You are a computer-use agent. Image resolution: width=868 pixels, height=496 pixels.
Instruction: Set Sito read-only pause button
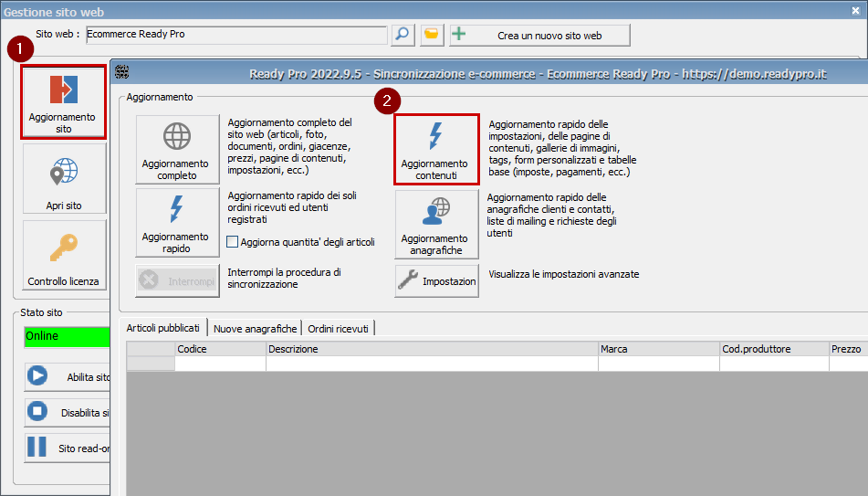pyautogui.click(x=67, y=448)
